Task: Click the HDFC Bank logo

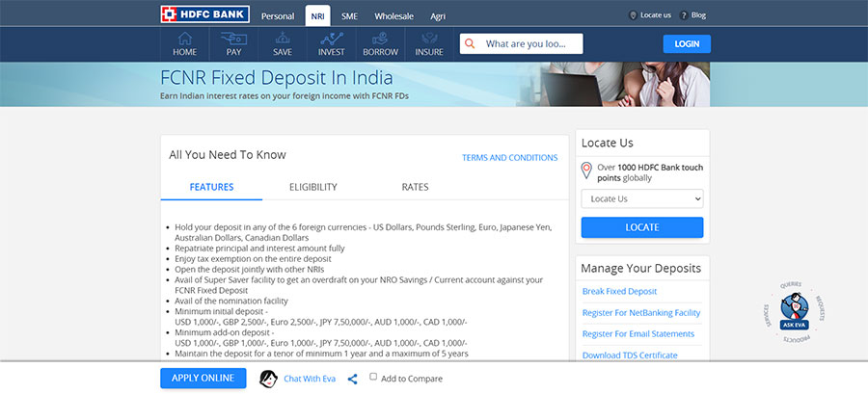Action: tap(204, 14)
